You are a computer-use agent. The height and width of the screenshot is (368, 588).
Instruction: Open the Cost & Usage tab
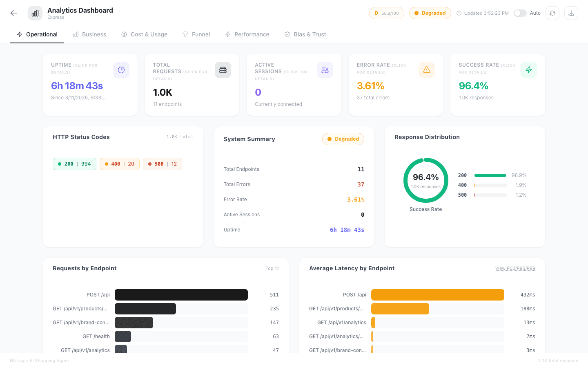(x=145, y=34)
